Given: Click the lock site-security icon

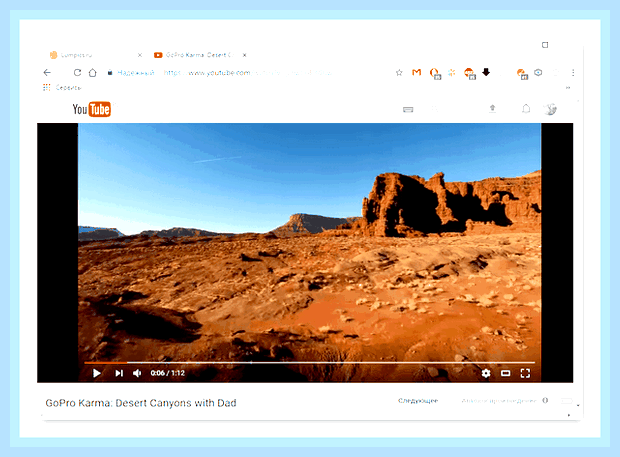Looking at the screenshot, I should pos(110,73).
